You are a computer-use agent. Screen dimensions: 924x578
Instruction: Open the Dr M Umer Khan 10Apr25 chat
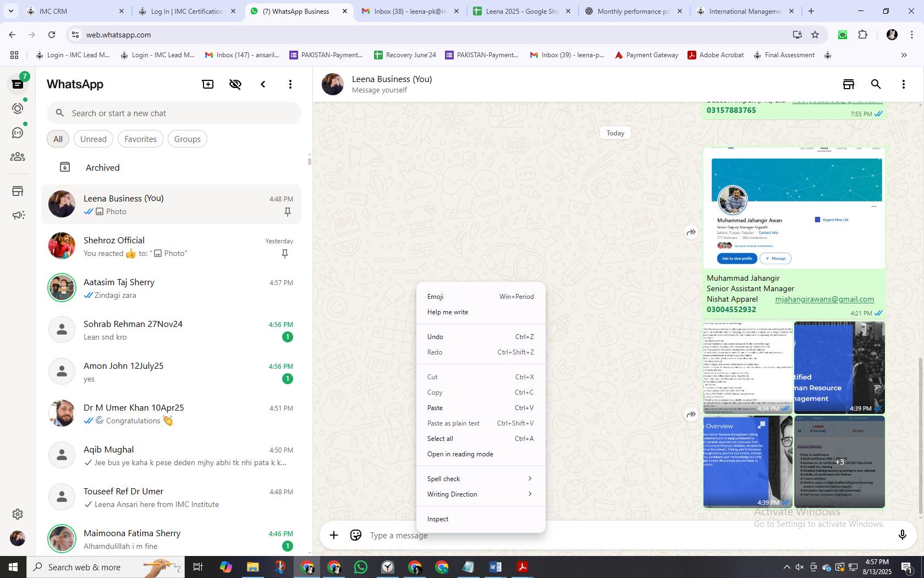coord(172,413)
